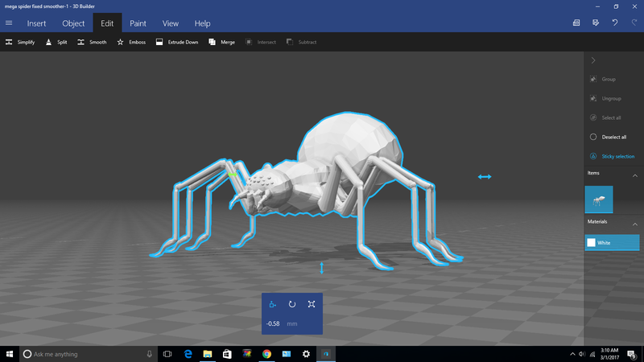Switch to the View tab

[x=170, y=23]
